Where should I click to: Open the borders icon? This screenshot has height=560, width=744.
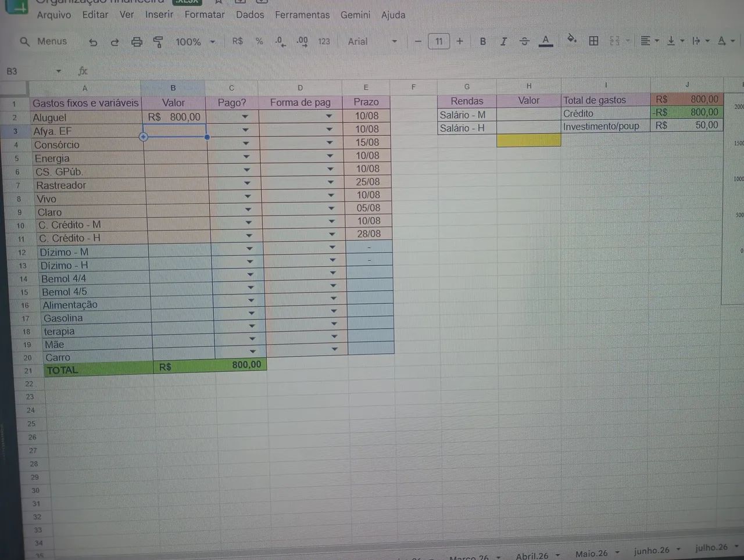tap(593, 41)
